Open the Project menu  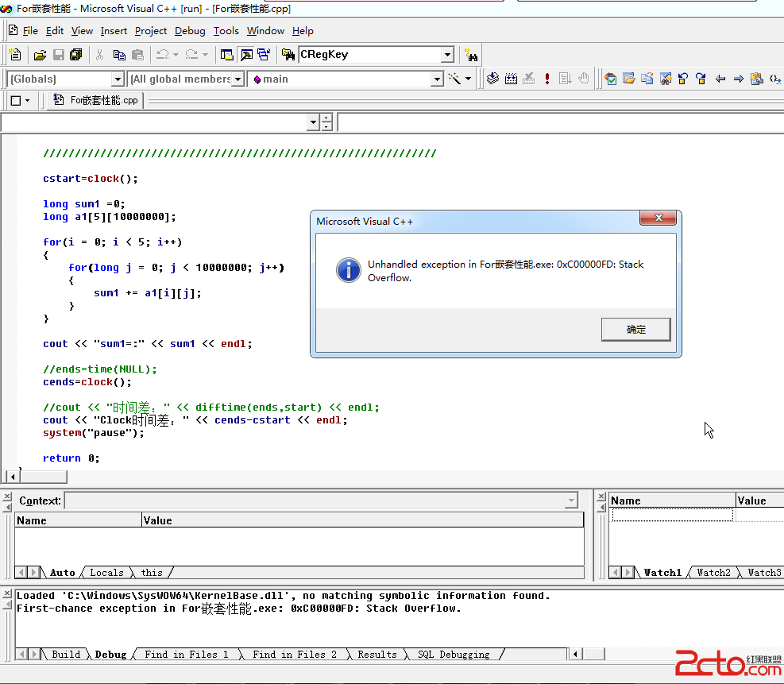click(x=150, y=31)
